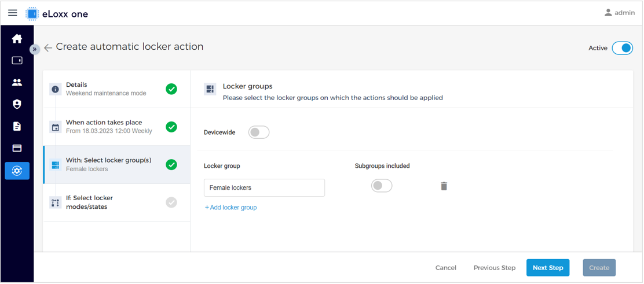Open the document reports icon in sidebar
This screenshot has height=284, width=644.
[17, 126]
